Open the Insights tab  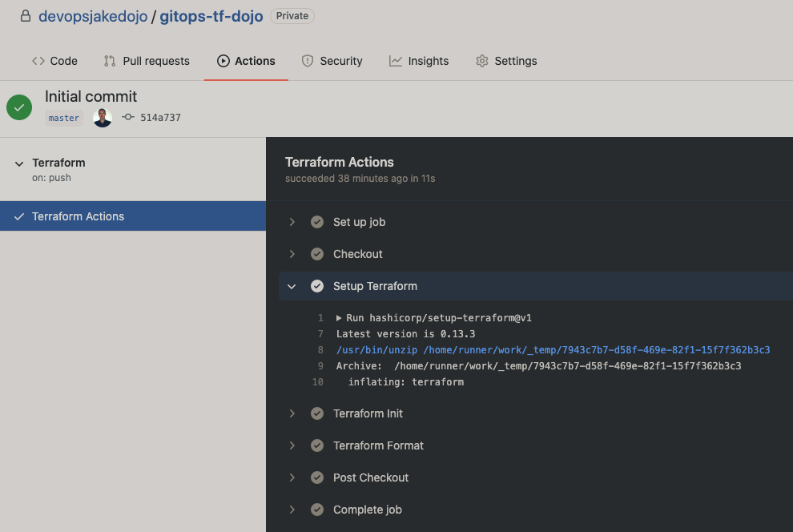click(419, 61)
